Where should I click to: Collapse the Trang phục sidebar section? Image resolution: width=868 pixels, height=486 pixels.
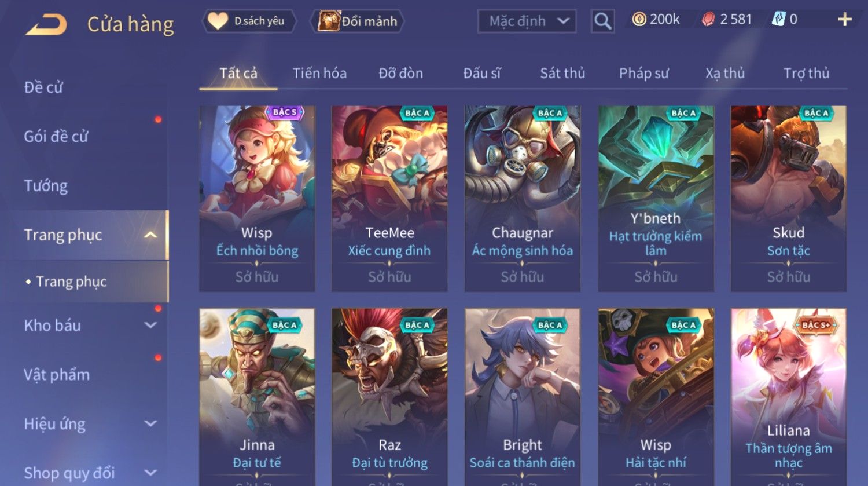coord(150,235)
